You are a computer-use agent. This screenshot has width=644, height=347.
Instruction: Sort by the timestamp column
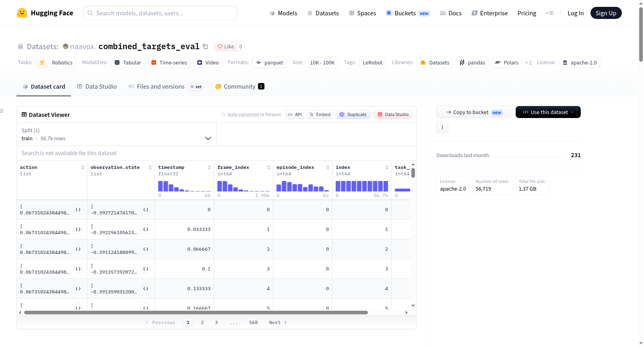click(209, 167)
